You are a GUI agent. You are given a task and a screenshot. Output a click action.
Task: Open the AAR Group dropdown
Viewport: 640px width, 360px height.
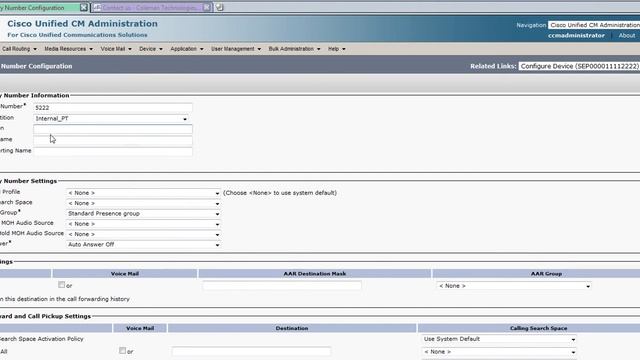coord(514,286)
